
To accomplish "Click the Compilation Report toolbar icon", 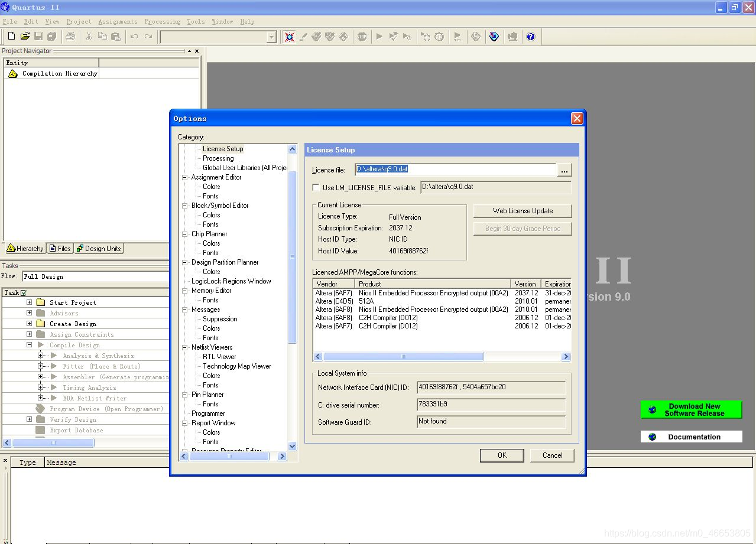I will 476,37.
